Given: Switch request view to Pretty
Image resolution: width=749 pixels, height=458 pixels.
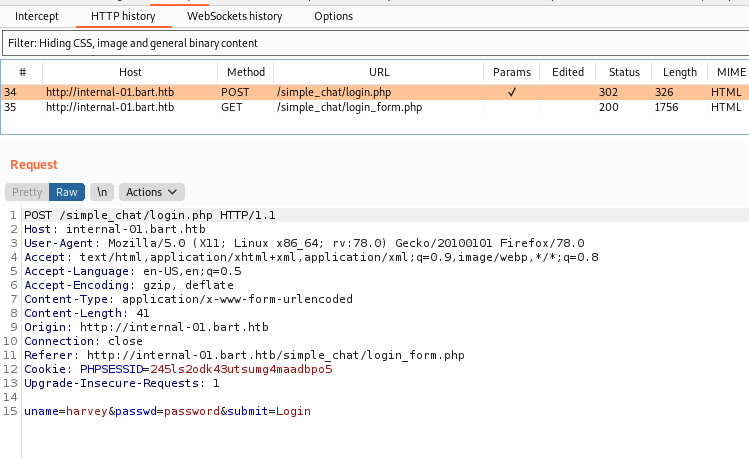Looking at the screenshot, I should pos(27,192).
